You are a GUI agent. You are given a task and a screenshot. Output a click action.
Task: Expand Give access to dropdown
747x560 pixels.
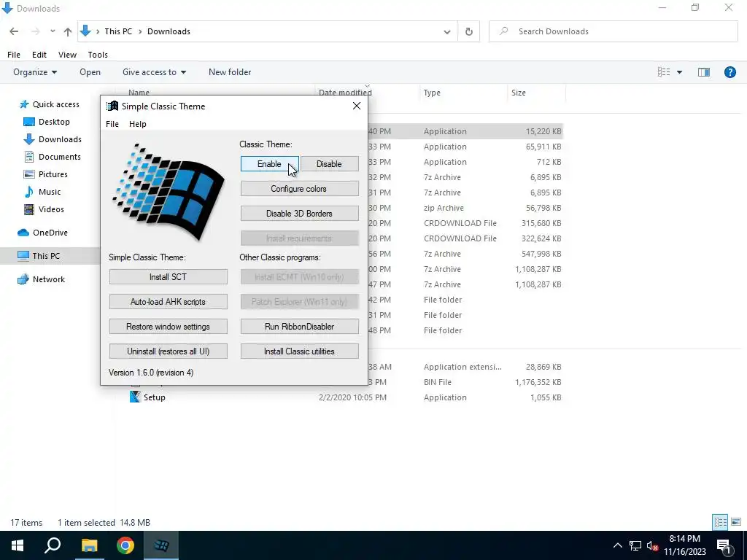tap(155, 72)
